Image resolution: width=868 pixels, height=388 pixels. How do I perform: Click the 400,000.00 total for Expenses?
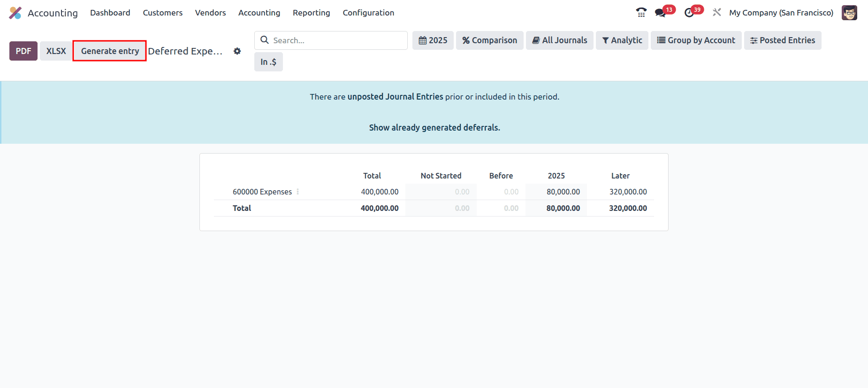click(380, 192)
